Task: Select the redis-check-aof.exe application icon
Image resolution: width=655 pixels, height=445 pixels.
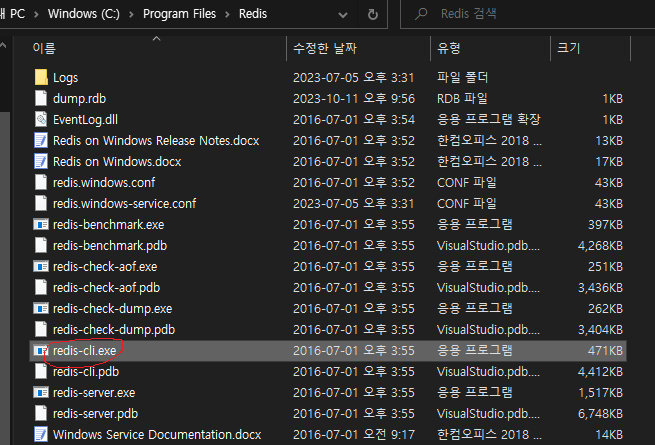Action: [41, 266]
